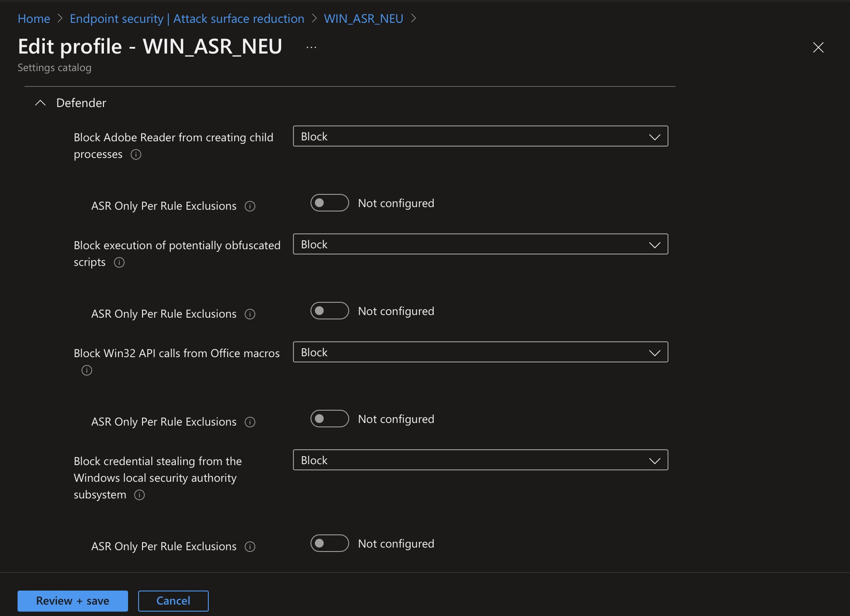Image resolution: width=850 pixels, height=616 pixels.
Task: Open the ellipsis more options next to title
Action: click(311, 47)
